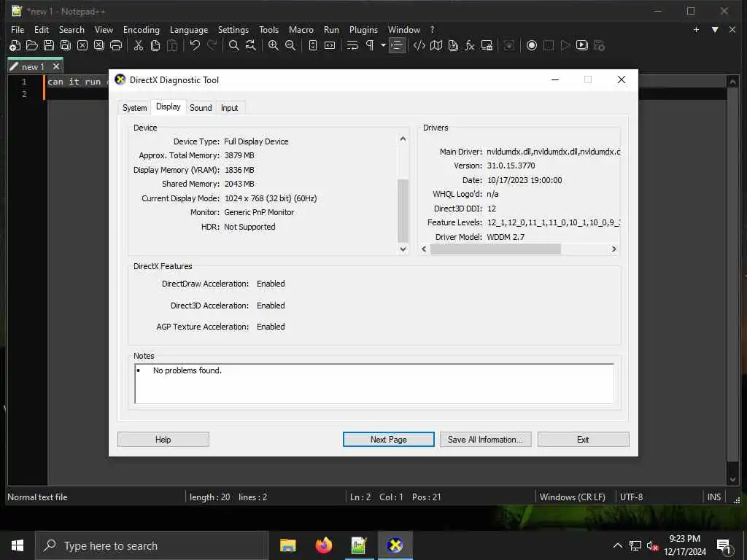
Task: Open the notification center icon
Action: 724,547
